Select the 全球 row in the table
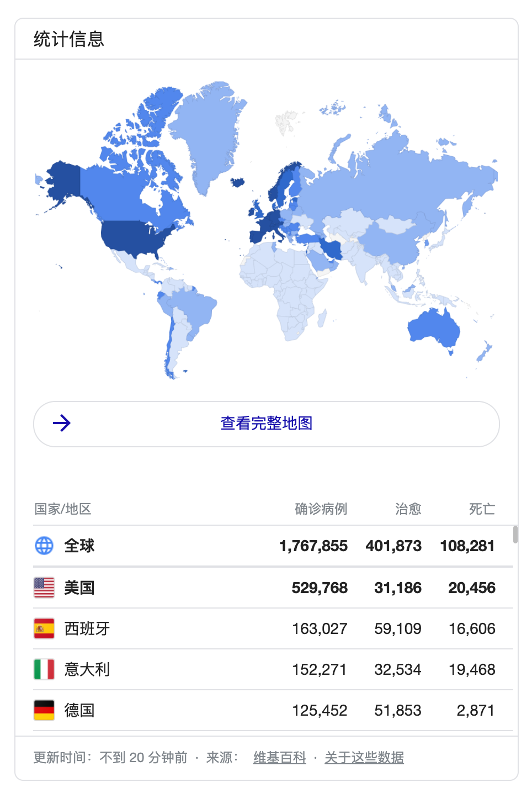The height and width of the screenshot is (793, 532). (221, 546)
